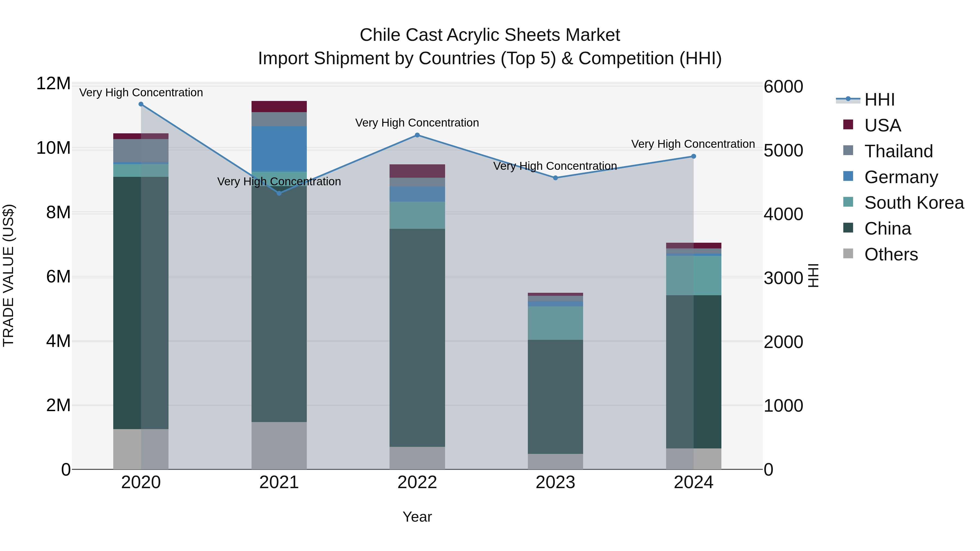The image size is (980, 551).
Task: Click the USA legend label
Action: [x=883, y=125]
